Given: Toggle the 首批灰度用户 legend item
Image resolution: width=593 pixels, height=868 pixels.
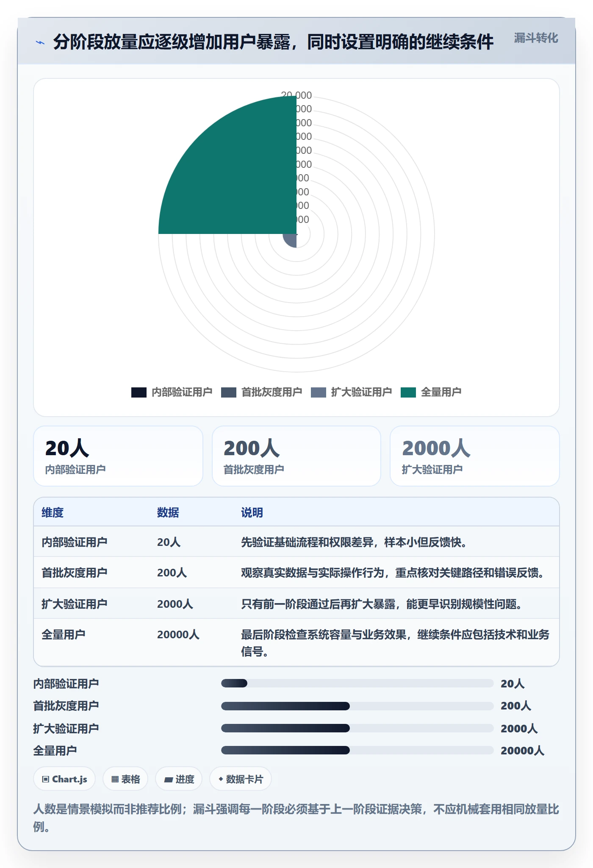Looking at the screenshot, I should point(261,392).
